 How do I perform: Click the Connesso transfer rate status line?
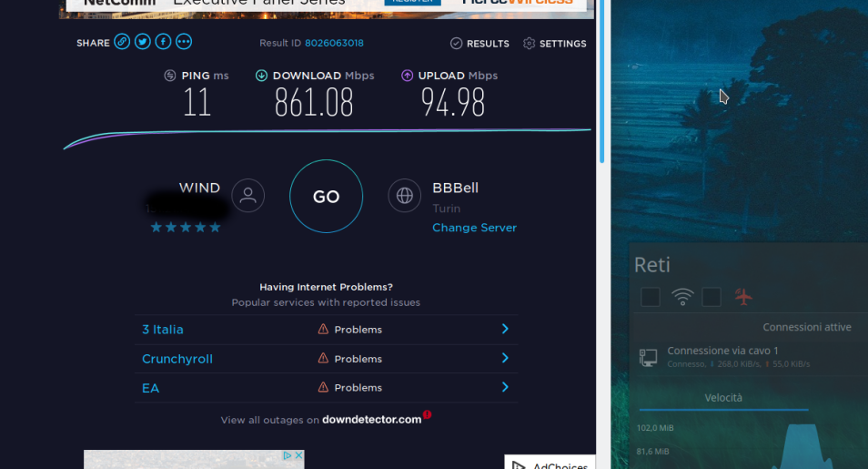pos(739,364)
